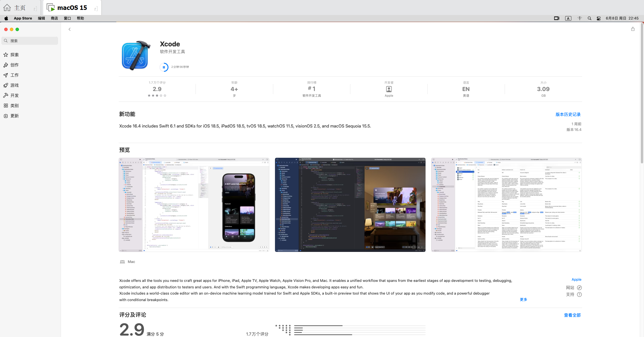Open Spotlight search from the menu bar
This screenshot has height=337, width=644.
pos(589,18)
